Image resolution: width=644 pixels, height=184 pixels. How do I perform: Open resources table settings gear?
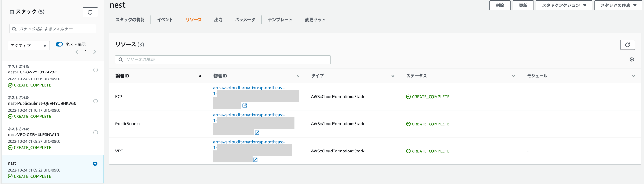coord(632,60)
